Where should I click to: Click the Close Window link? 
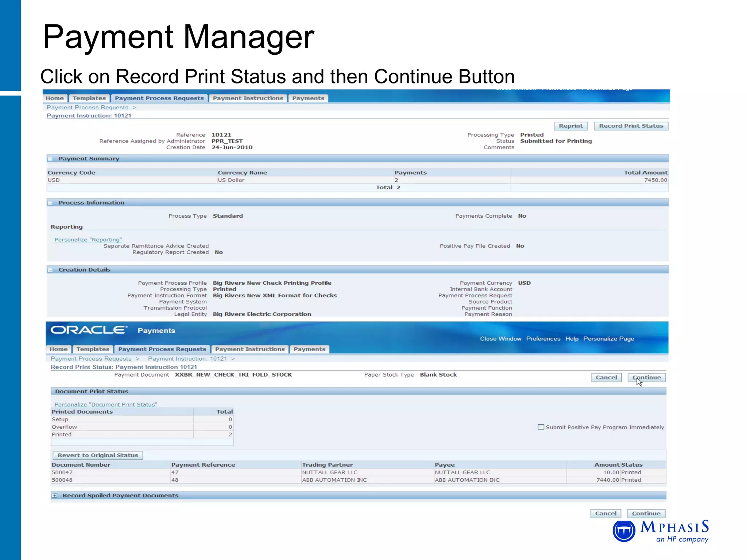click(x=500, y=339)
